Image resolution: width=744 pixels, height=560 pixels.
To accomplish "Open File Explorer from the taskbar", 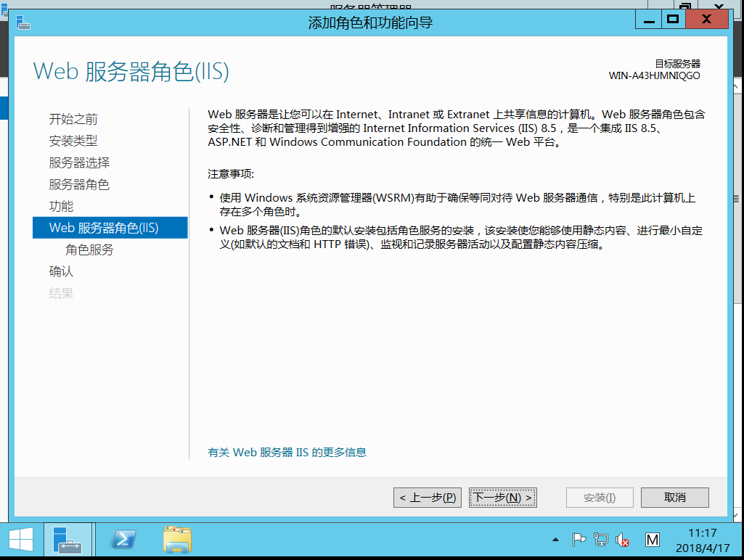I will tap(177, 540).
